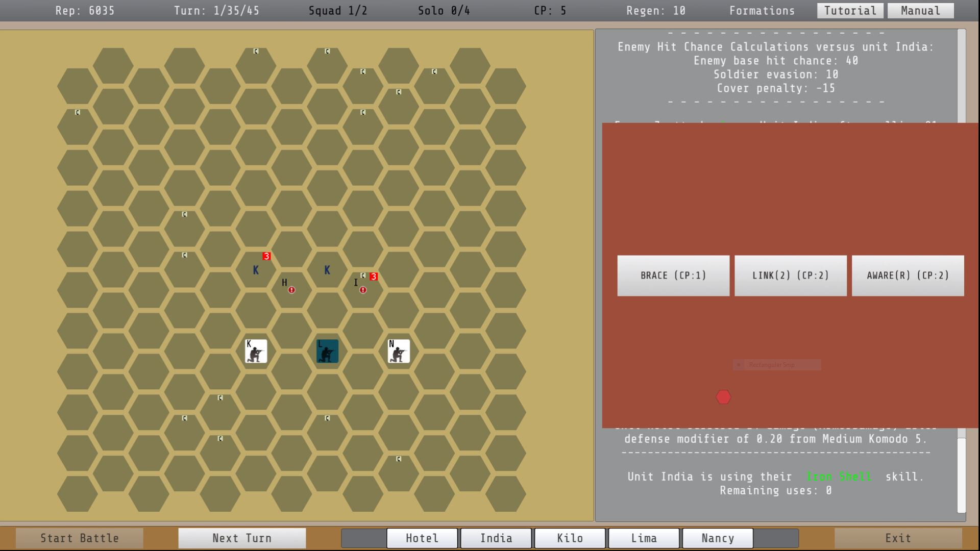Activate the AWARE(R) (CP:2) action
The width and height of the screenshot is (980, 551).
tap(908, 275)
